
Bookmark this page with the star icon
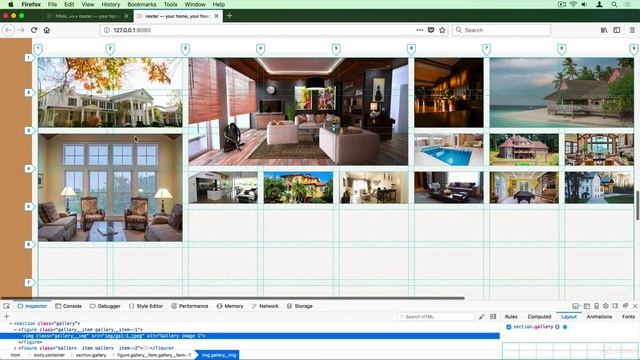[442, 30]
